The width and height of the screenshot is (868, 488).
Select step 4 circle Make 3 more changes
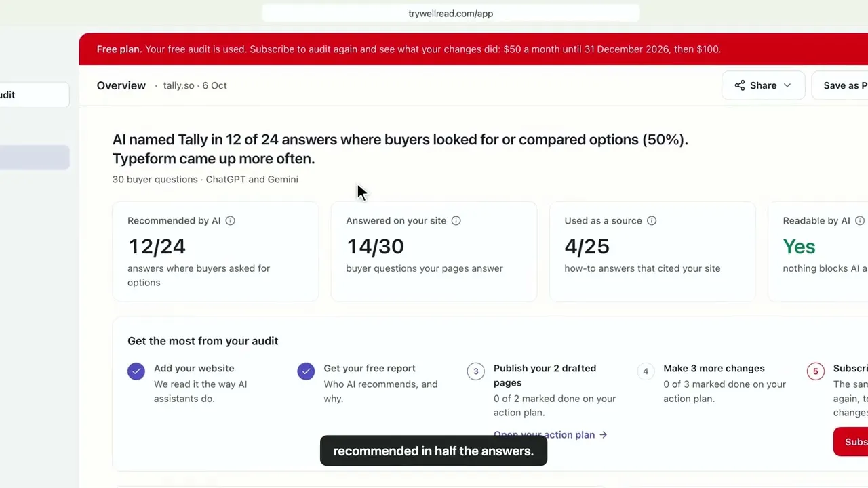(646, 371)
